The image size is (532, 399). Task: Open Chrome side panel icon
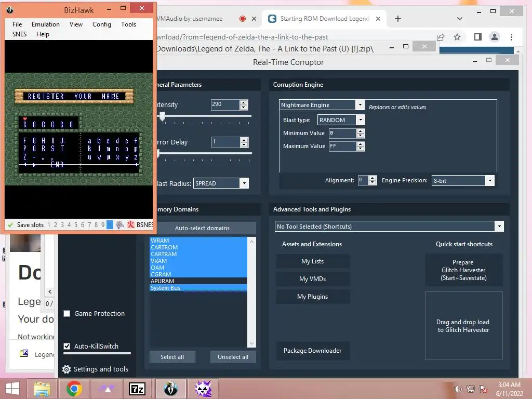coord(478,37)
